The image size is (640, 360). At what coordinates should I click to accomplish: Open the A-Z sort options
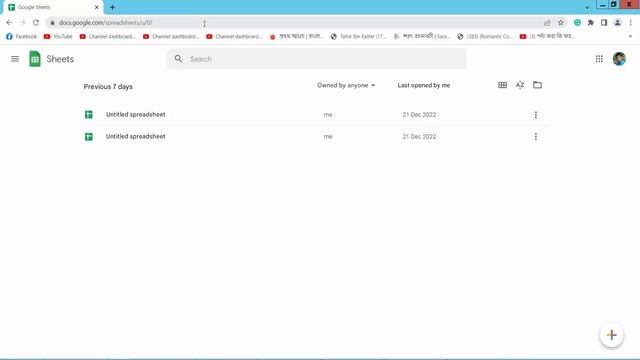click(520, 85)
